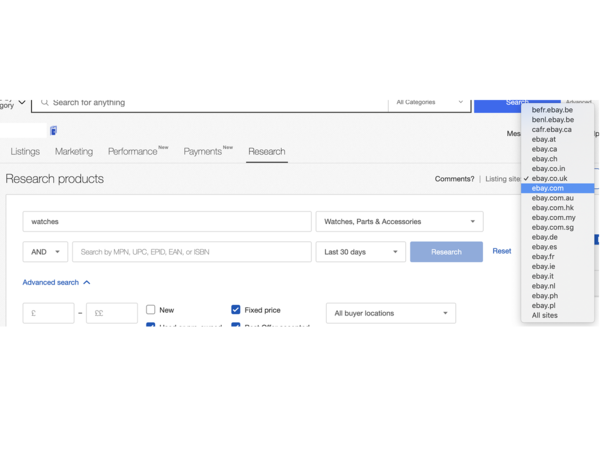The height and width of the screenshot is (450, 600).
Task: Select the checked ebay.co.uk option
Action: point(558,178)
